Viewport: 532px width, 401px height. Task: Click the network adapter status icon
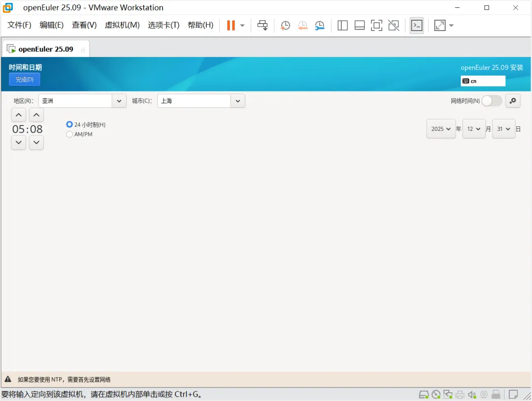point(448,395)
